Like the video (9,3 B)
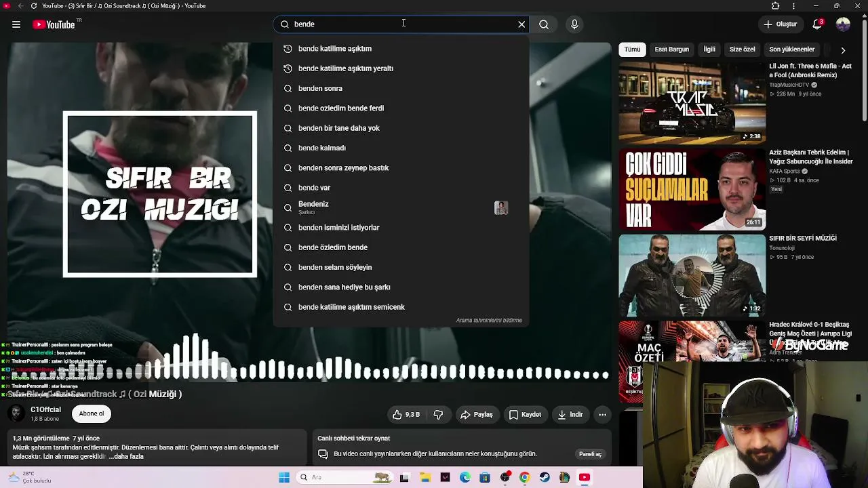Image resolution: width=868 pixels, height=488 pixels. click(x=406, y=415)
